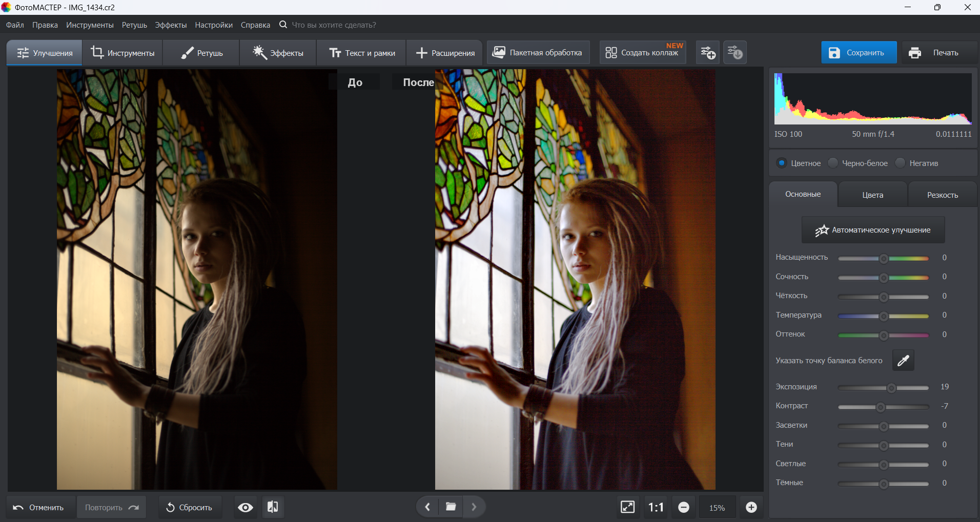Viewport: 980px width, 522px height.
Task: Switch to the Резкость tab
Action: click(x=942, y=195)
